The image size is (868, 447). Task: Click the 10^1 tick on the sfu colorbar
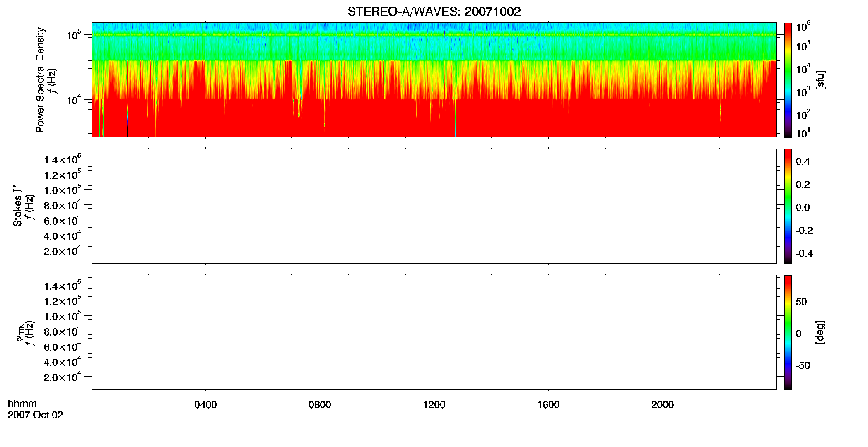[803, 133]
